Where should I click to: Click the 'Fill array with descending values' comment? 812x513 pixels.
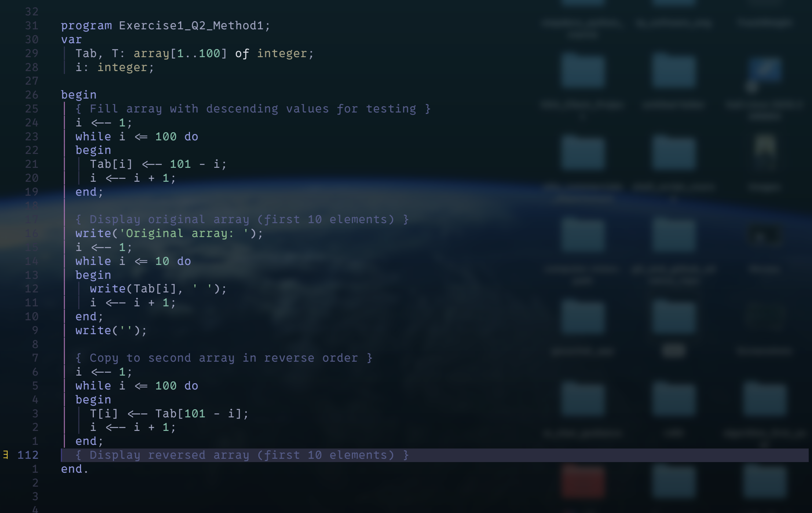tap(253, 109)
